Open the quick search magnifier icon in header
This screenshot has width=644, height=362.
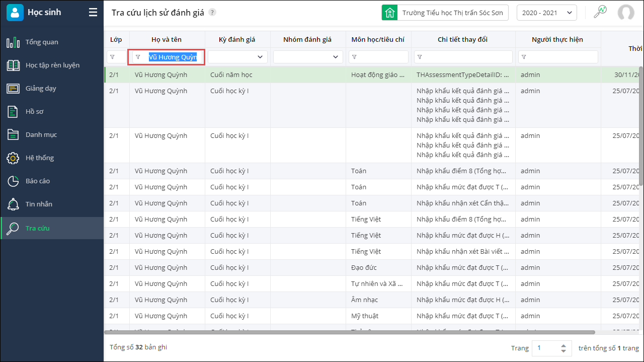click(600, 13)
